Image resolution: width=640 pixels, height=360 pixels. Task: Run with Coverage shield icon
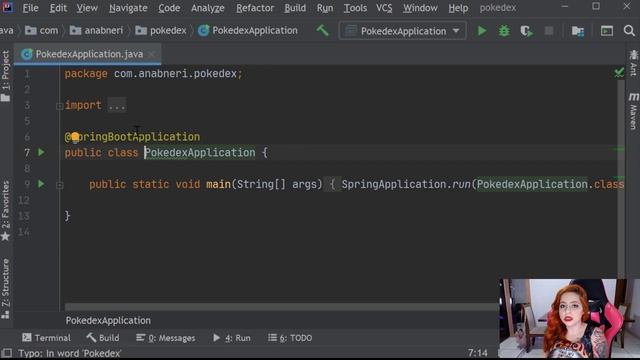(527, 31)
